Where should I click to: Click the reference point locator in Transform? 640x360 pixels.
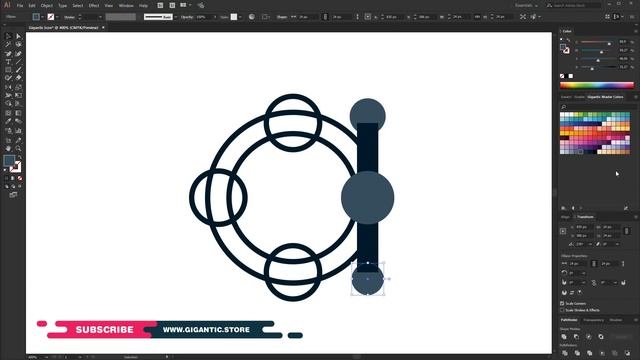coord(563,231)
